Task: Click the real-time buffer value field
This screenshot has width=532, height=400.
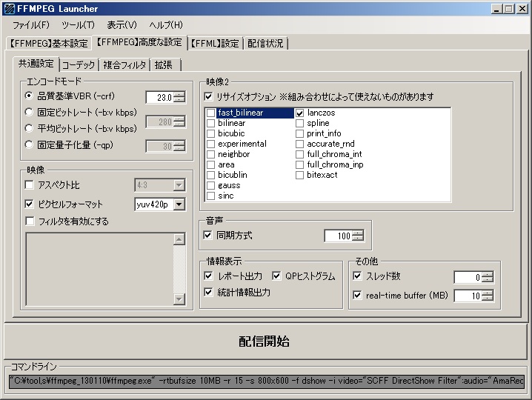Action: pyautogui.click(x=468, y=296)
